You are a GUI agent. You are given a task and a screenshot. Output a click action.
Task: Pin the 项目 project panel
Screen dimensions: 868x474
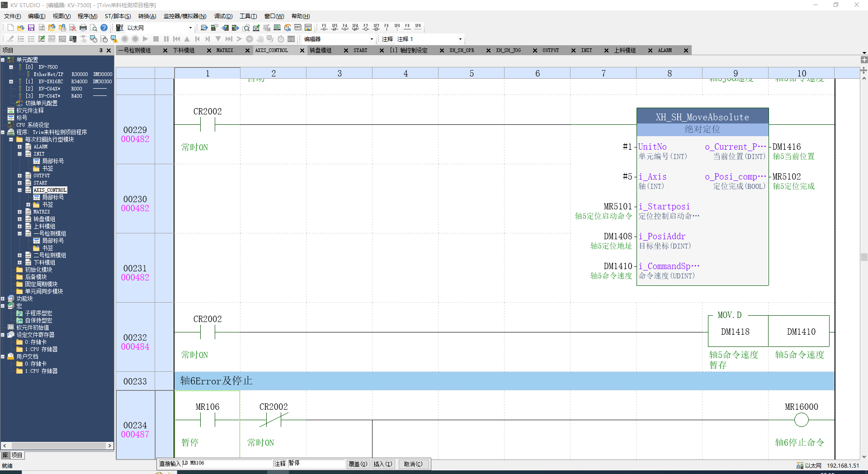click(x=101, y=50)
